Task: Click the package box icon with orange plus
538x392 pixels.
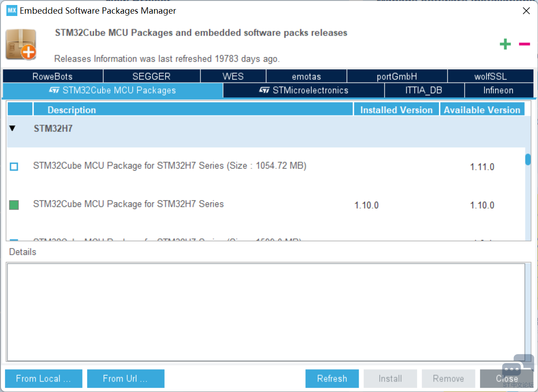Action: pos(21,45)
